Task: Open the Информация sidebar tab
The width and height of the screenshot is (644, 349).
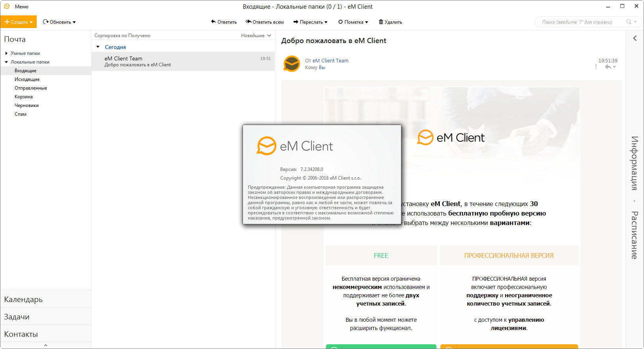Action: coord(635,163)
